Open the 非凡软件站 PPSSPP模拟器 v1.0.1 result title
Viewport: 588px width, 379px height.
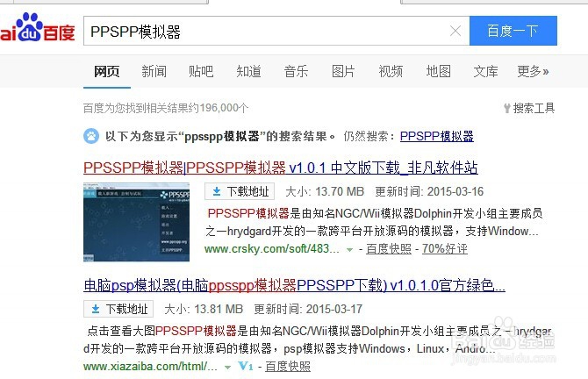pyautogui.click(x=281, y=168)
